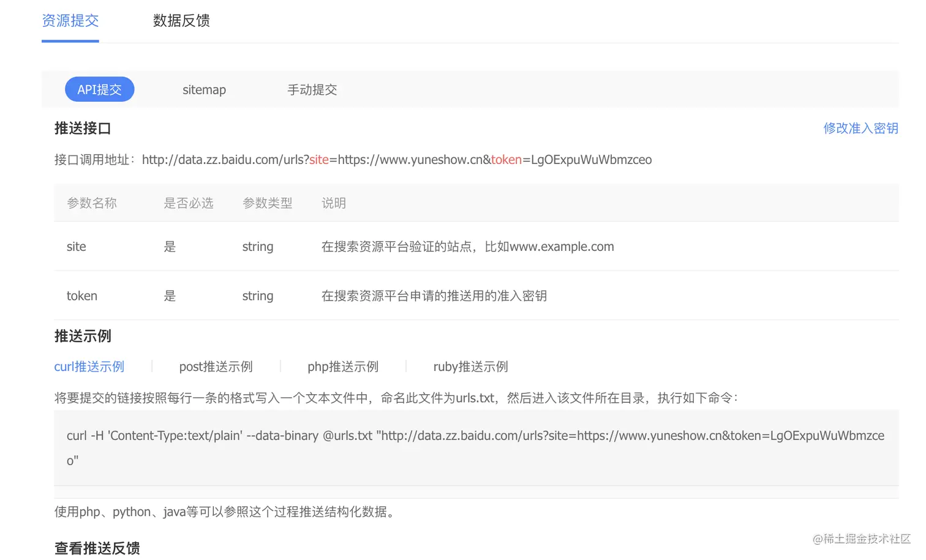
Task: Click the 参数名称 column header
Action: 92,203
